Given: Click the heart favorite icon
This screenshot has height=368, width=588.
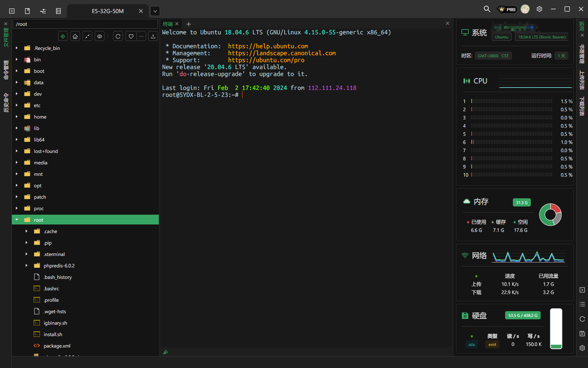Looking at the screenshot, I should point(131,36).
